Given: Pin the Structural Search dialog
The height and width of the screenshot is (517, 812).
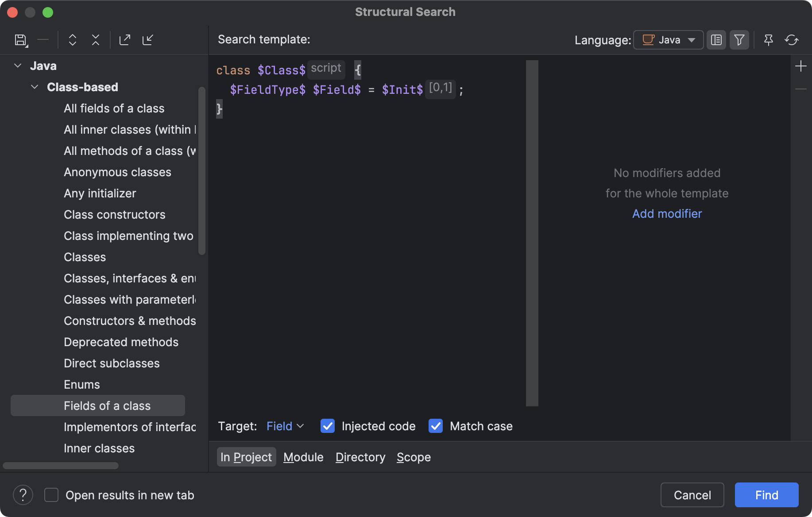Looking at the screenshot, I should click(768, 40).
